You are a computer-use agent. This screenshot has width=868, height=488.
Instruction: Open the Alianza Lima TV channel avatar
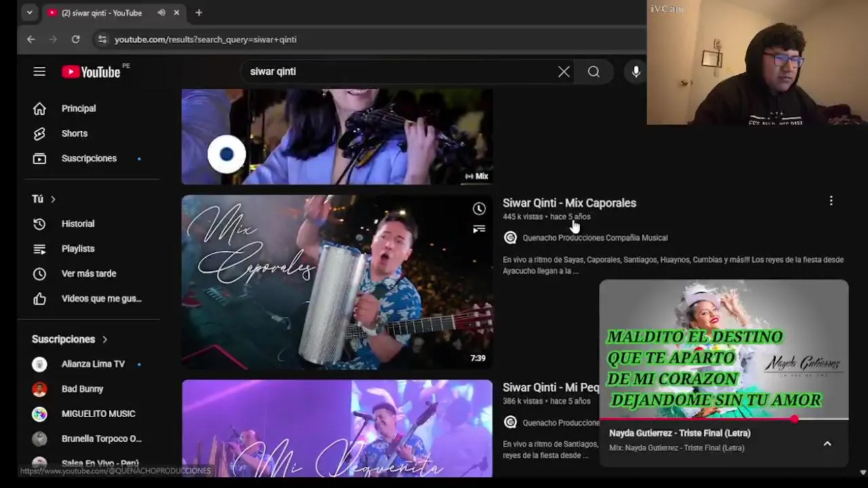point(39,364)
